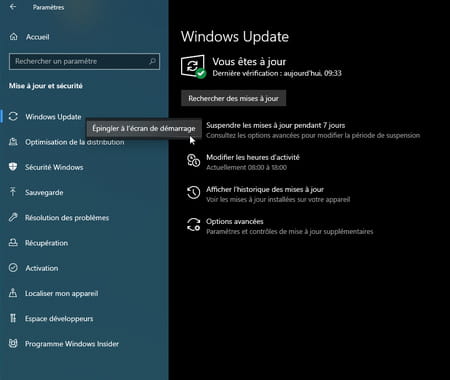This screenshot has width=450, height=380.
Task: Click the Options avancées gear-sync icon
Action: pos(193,224)
